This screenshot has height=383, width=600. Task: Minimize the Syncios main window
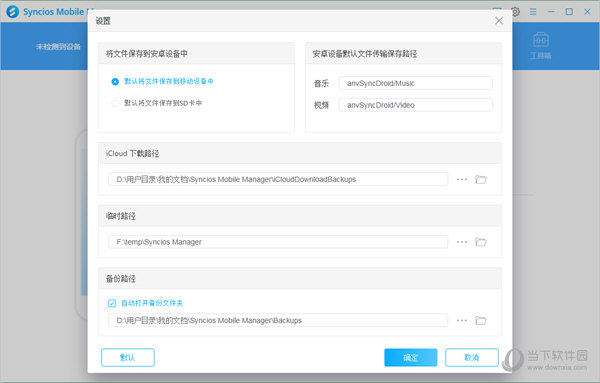pyautogui.click(x=551, y=12)
